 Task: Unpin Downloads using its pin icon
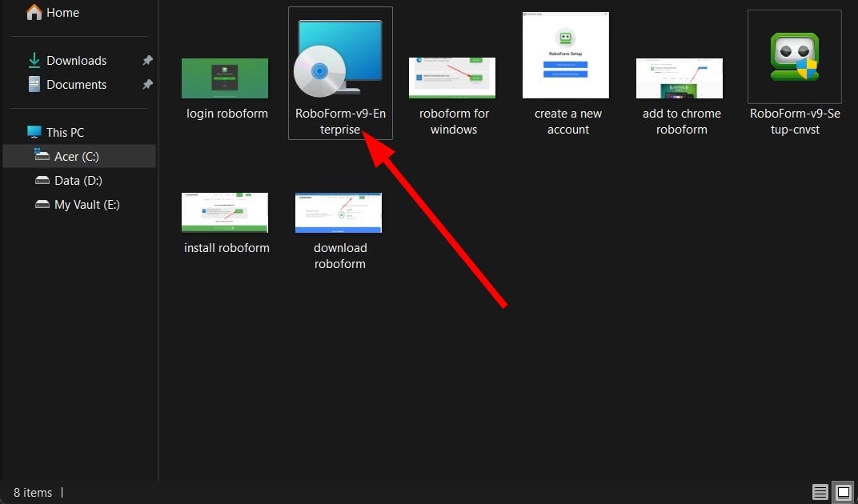click(x=147, y=60)
